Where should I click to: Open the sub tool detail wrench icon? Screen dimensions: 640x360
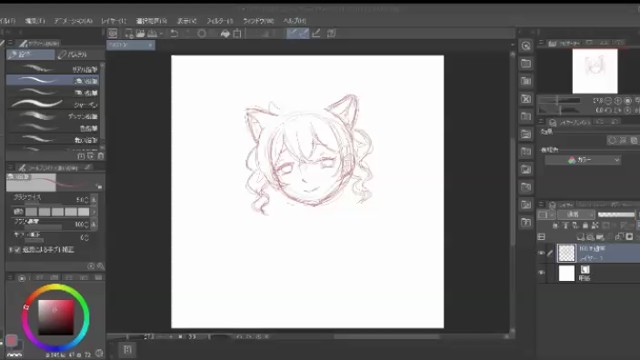(x=100, y=266)
